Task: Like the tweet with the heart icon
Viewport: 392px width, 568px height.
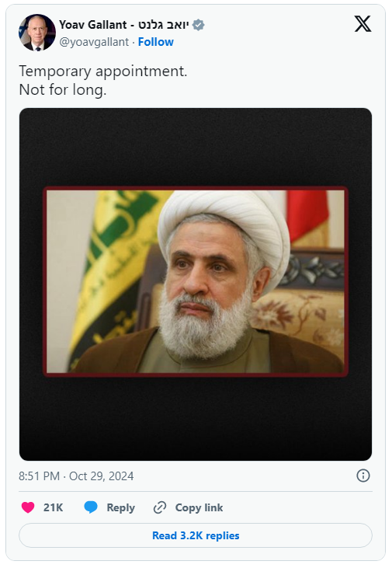Action: [28, 507]
